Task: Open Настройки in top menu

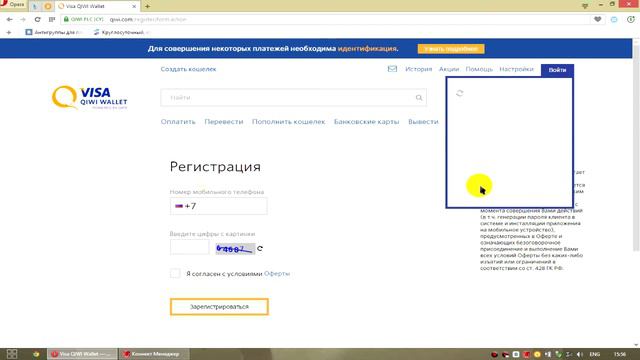Action: pos(516,69)
